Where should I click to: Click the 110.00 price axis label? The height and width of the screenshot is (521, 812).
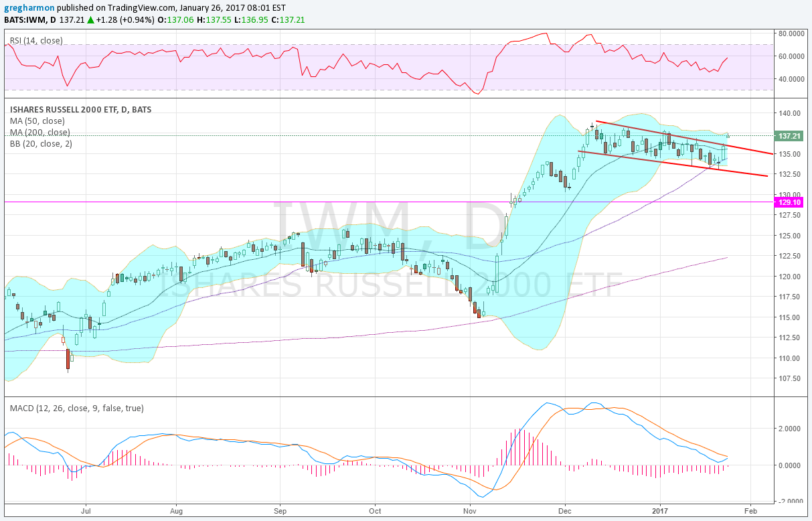791,358
